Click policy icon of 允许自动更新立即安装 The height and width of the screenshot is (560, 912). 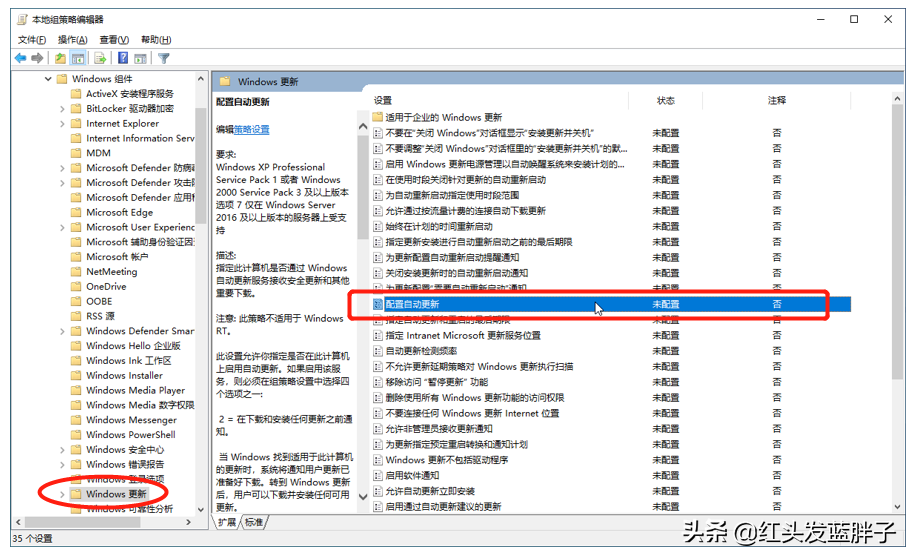(377, 491)
